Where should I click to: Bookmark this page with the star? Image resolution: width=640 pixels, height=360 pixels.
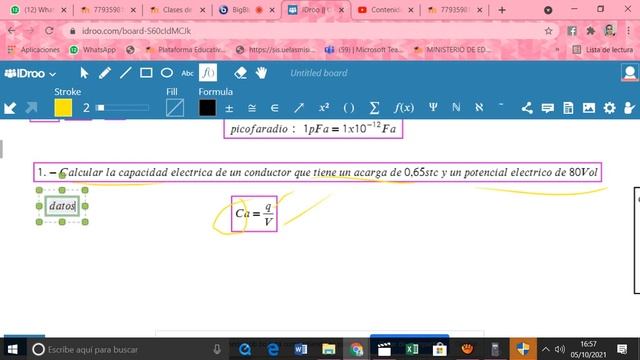pyautogui.click(x=548, y=31)
